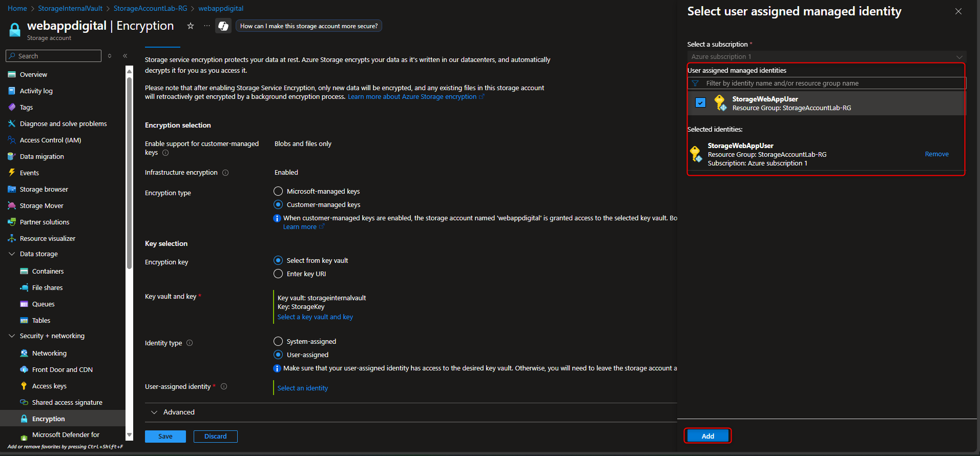Open the more options ellipsis in header

coord(207,26)
